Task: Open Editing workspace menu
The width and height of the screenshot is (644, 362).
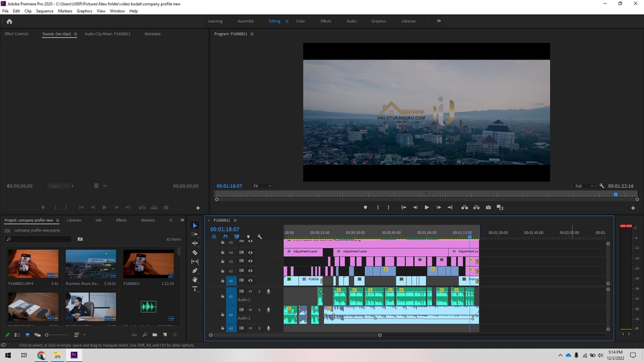Action: (x=286, y=21)
